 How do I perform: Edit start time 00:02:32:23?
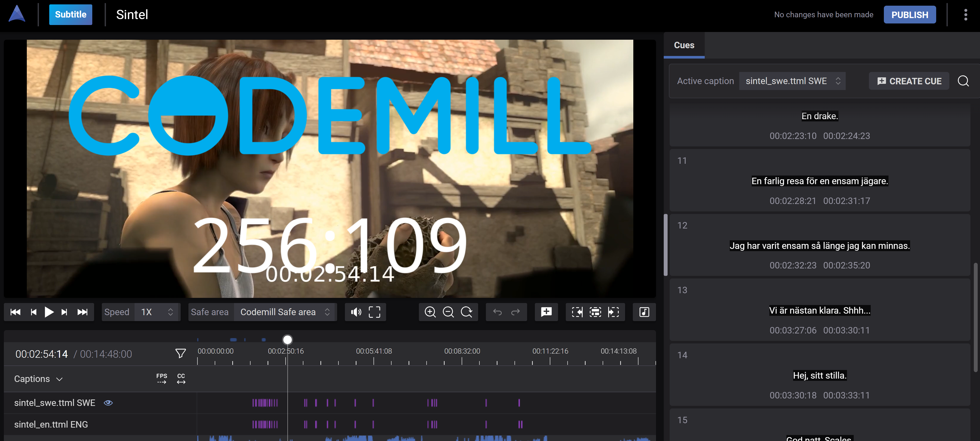793,265
